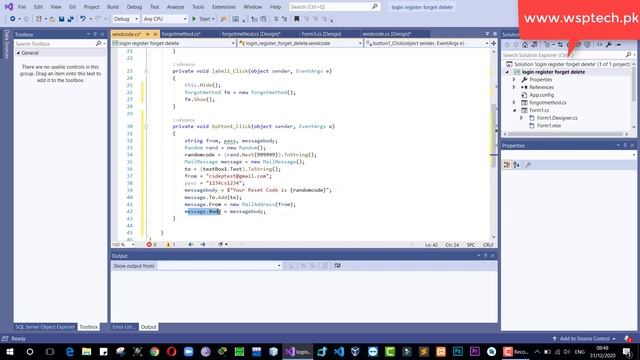Screen dimensions: 640x360
Task: Open VS Code from the taskbar
Action: pyautogui.click(x=339, y=352)
